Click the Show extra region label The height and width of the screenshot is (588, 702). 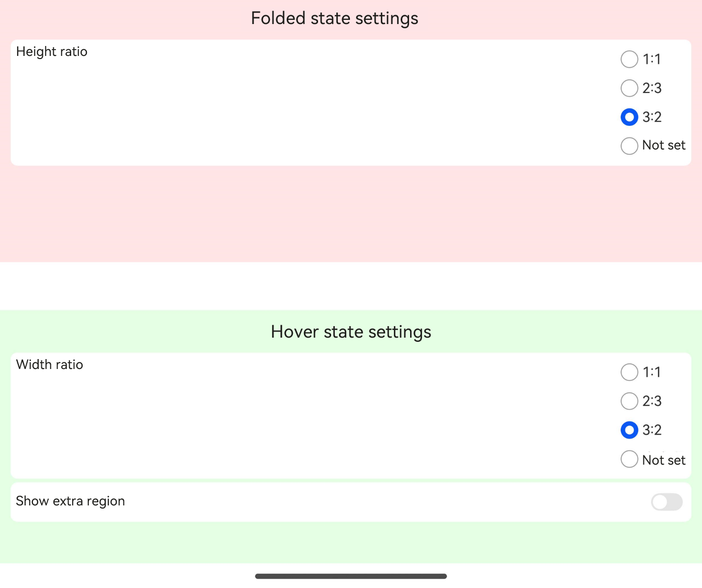[71, 501]
